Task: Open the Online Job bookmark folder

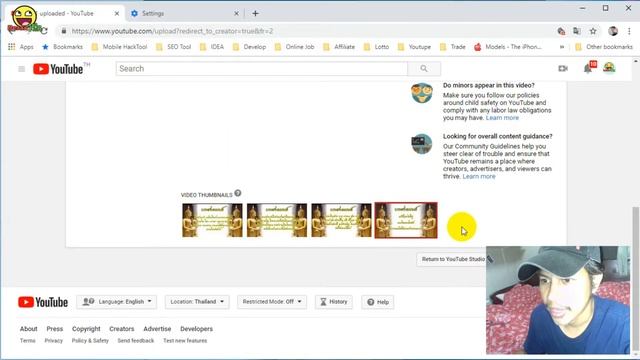Action: (x=295, y=47)
